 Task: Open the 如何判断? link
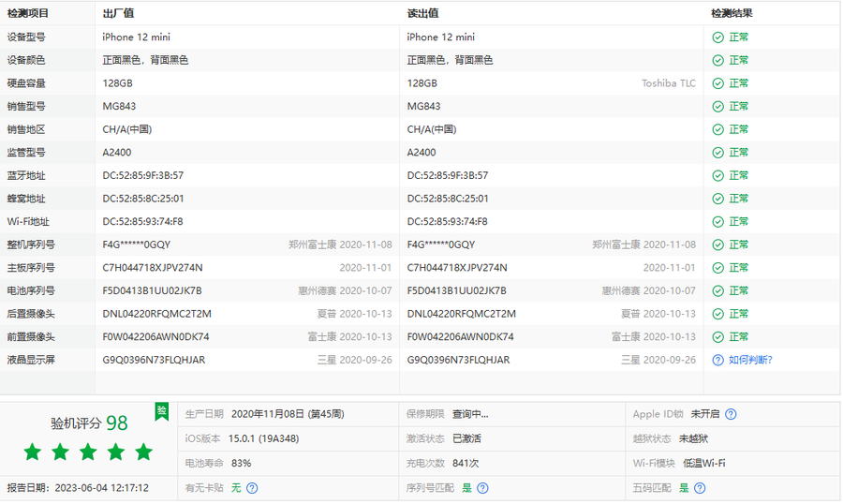pyautogui.click(x=750, y=360)
